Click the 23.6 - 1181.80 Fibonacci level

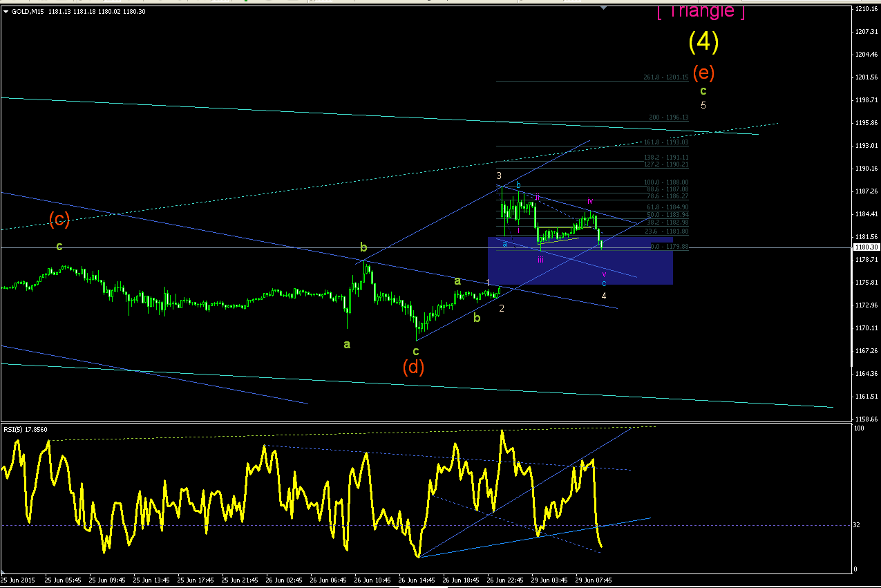coord(667,231)
